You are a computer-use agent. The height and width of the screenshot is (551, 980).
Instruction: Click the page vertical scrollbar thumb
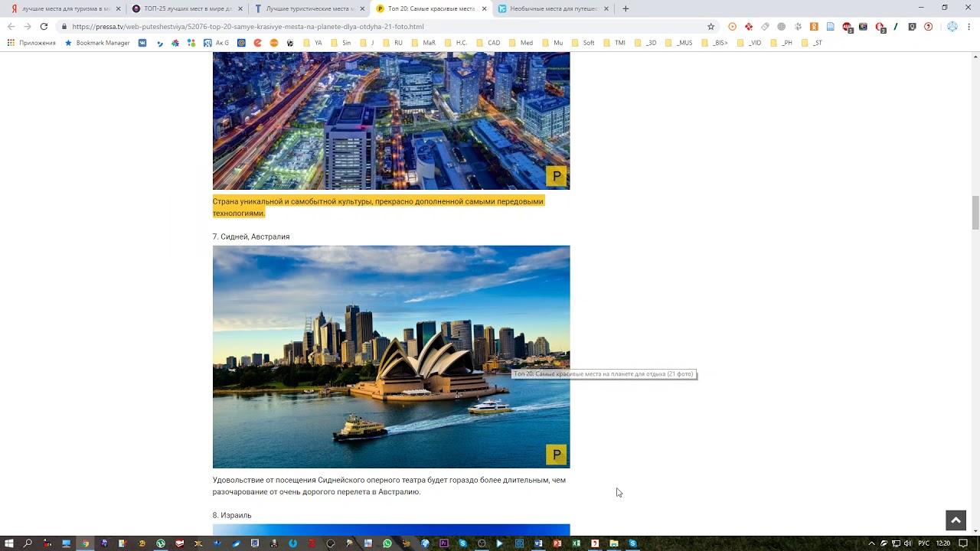point(975,212)
